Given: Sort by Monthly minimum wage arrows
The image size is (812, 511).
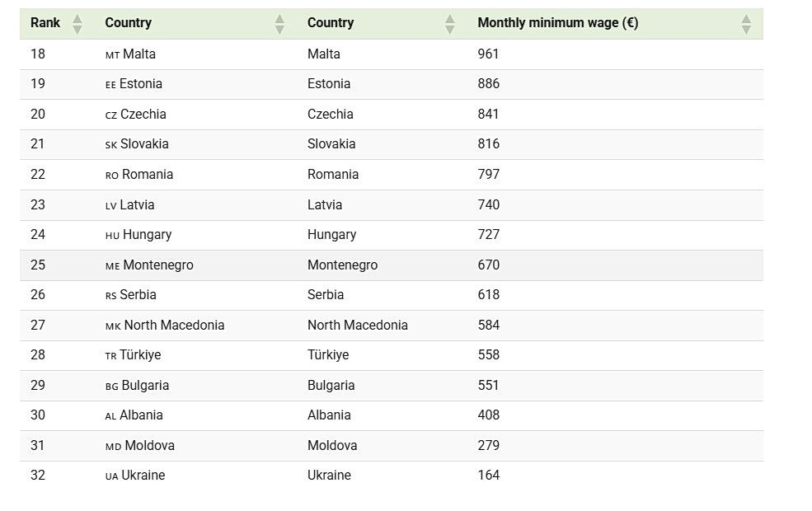Looking at the screenshot, I should (x=745, y=24).
